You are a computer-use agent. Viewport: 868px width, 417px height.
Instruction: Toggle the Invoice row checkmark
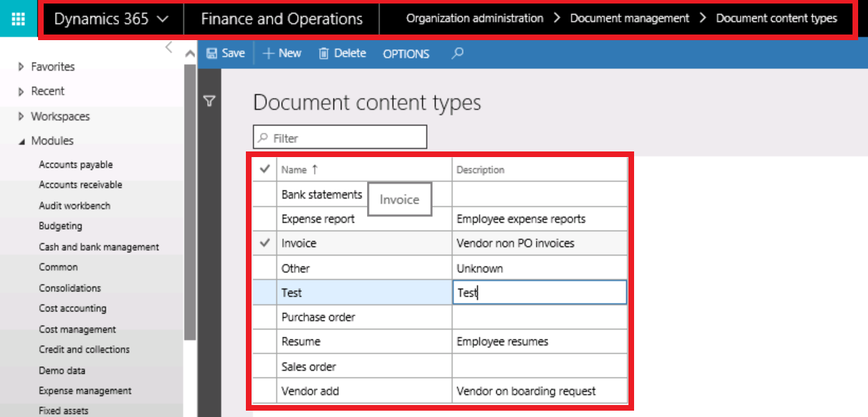(265, 243)
